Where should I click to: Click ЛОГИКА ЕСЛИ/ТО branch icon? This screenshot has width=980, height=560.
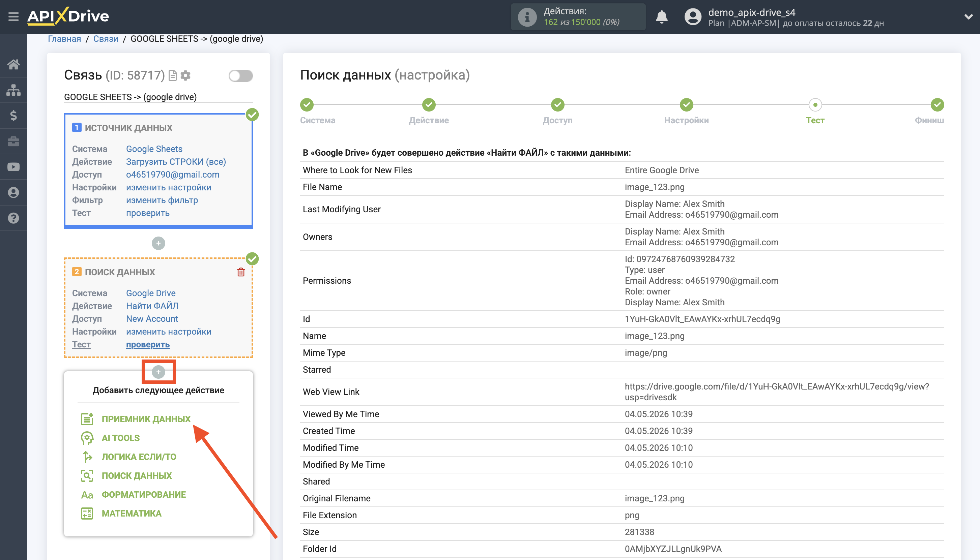[x=87, y=457]
